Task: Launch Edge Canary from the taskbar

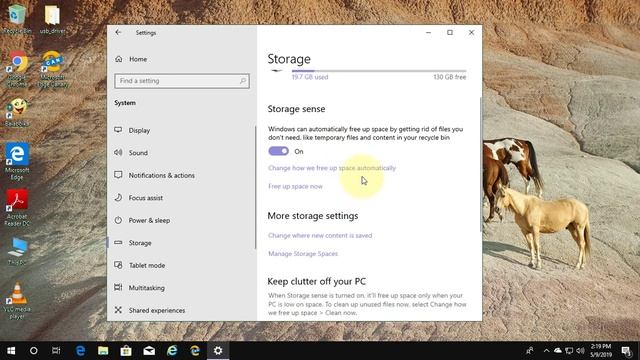Action: (195, 351)
